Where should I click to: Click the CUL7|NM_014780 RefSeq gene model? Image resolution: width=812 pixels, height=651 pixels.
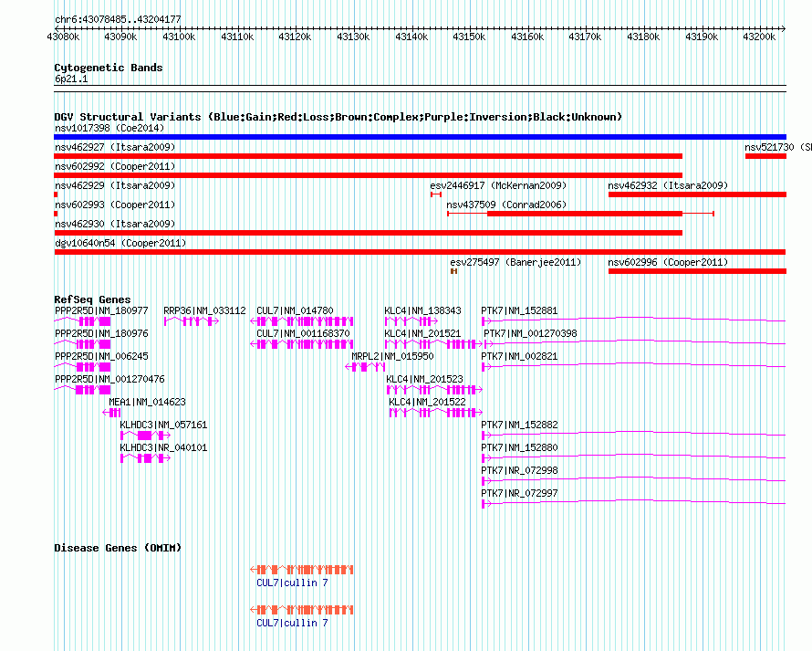click(302, 321)
